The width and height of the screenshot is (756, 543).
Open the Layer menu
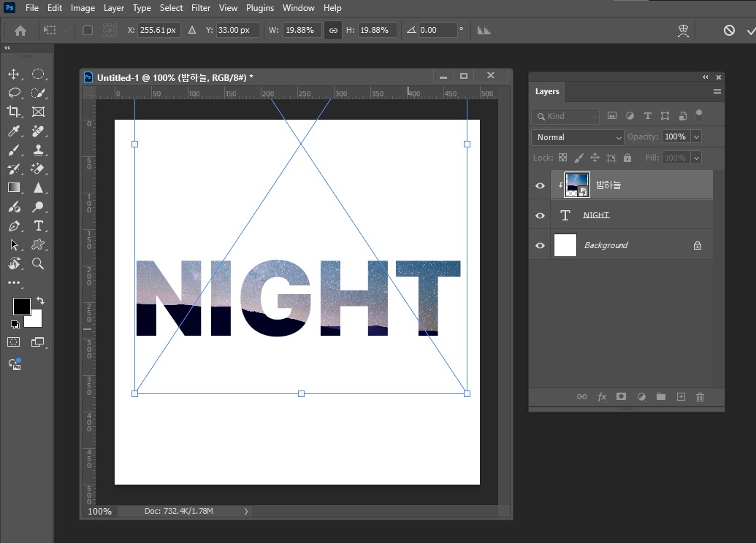point(114,8)
